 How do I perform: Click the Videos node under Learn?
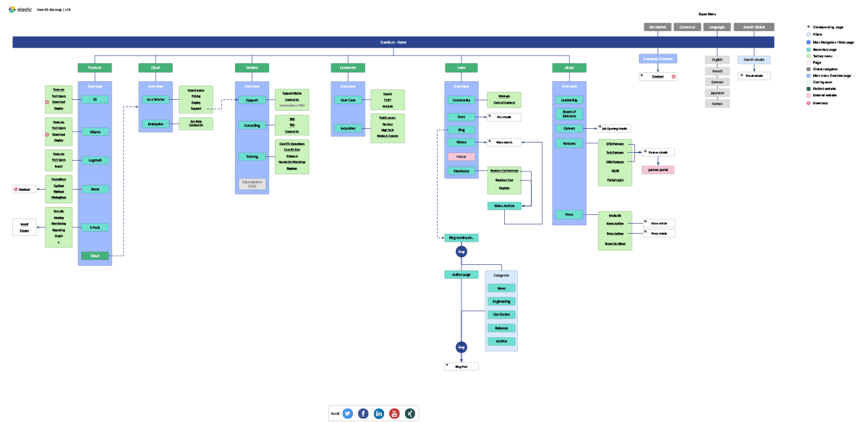[461, 142]
